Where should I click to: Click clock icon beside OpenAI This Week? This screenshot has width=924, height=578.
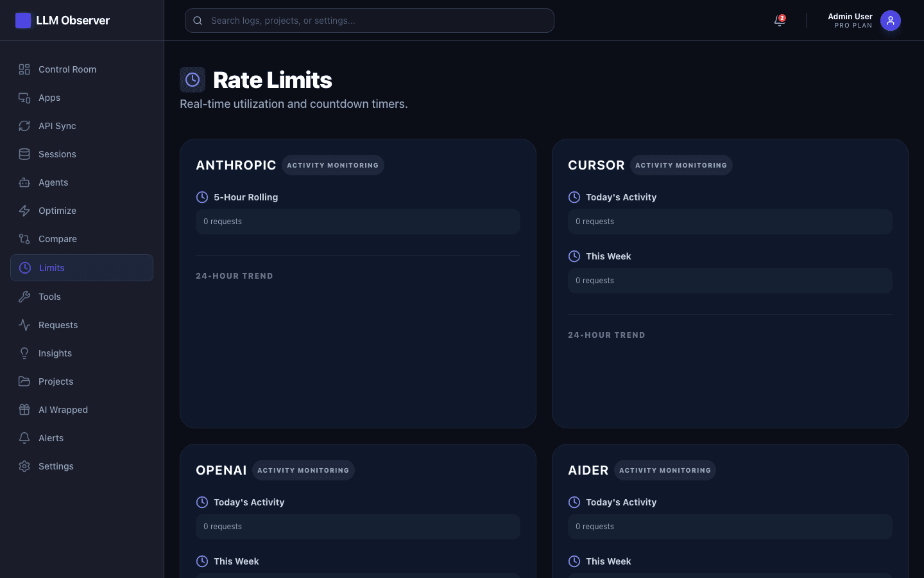pos(202,561)
